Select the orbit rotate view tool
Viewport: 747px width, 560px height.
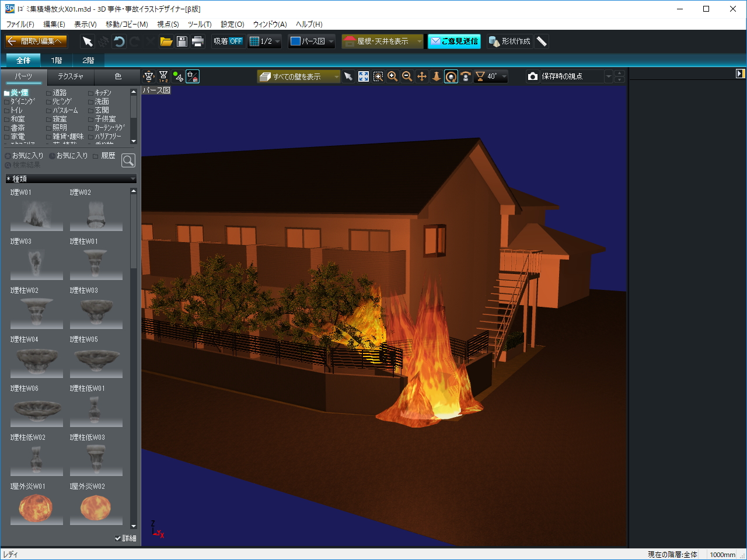point(451,76)
